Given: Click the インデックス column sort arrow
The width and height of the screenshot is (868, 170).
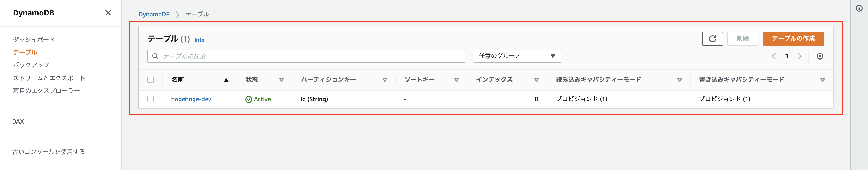Looking at the screenshot, I should [x=536, y=80].
